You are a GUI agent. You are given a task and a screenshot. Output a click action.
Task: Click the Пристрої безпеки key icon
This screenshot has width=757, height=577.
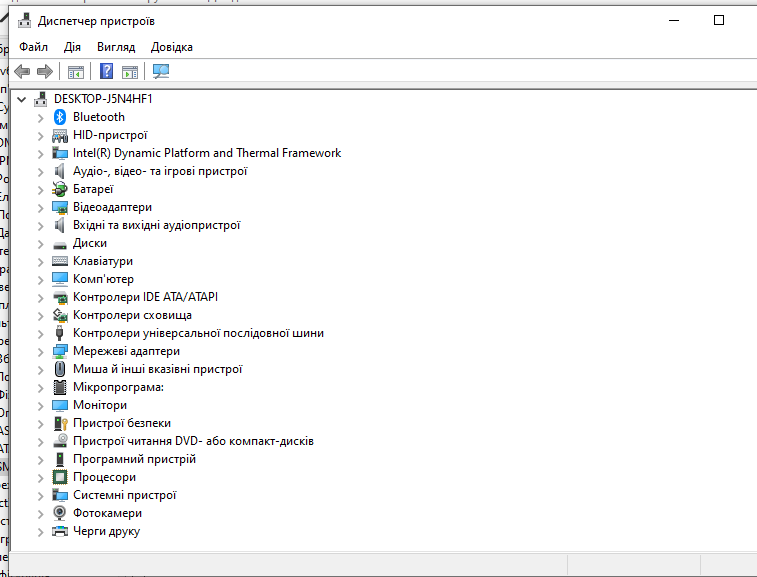(60, 423)
